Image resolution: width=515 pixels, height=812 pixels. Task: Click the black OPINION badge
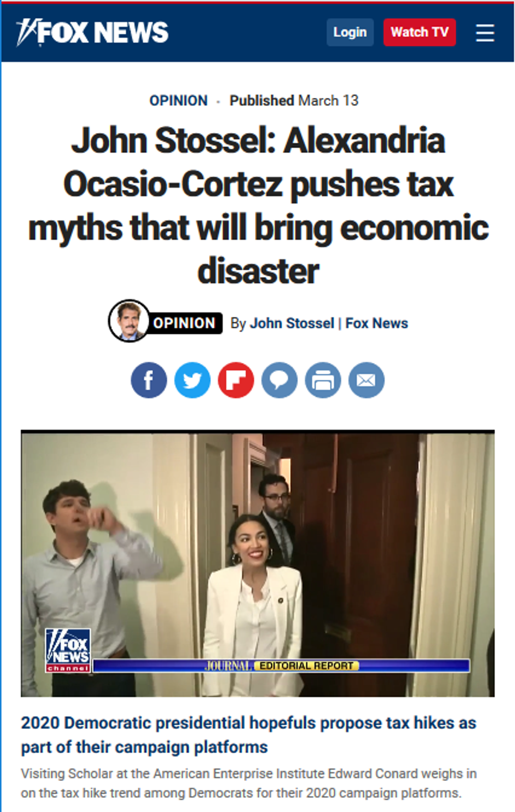pos(184,323)
